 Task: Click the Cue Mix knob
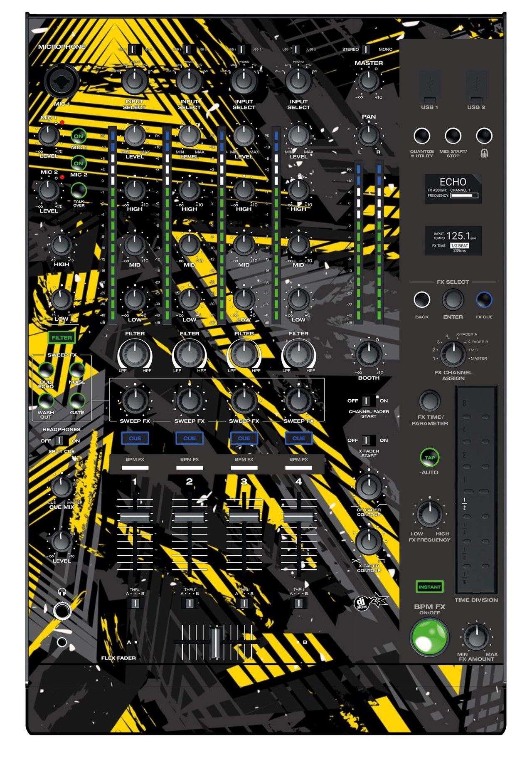click(x=62, y=487)
